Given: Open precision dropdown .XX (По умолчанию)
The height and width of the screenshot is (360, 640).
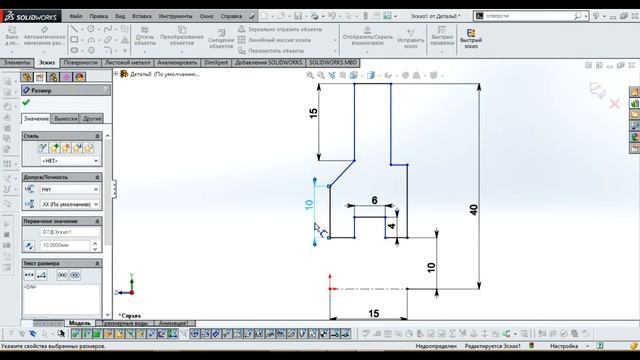Looking at the screenshot, I should tap(70, 204).
